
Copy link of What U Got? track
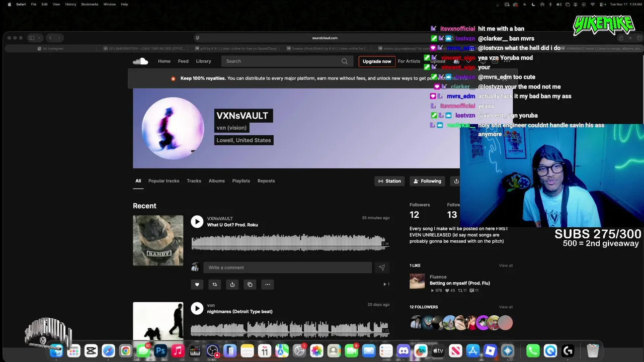point(250,285)
